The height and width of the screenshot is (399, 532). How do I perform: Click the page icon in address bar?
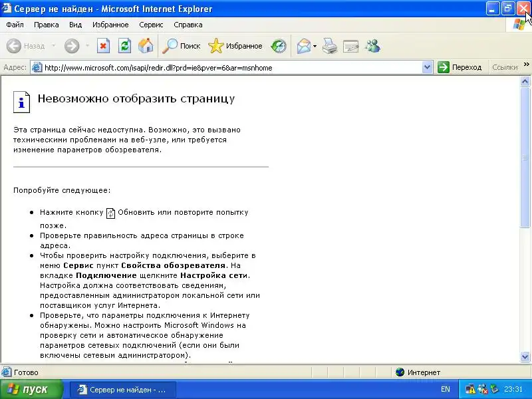pos(37,68)
